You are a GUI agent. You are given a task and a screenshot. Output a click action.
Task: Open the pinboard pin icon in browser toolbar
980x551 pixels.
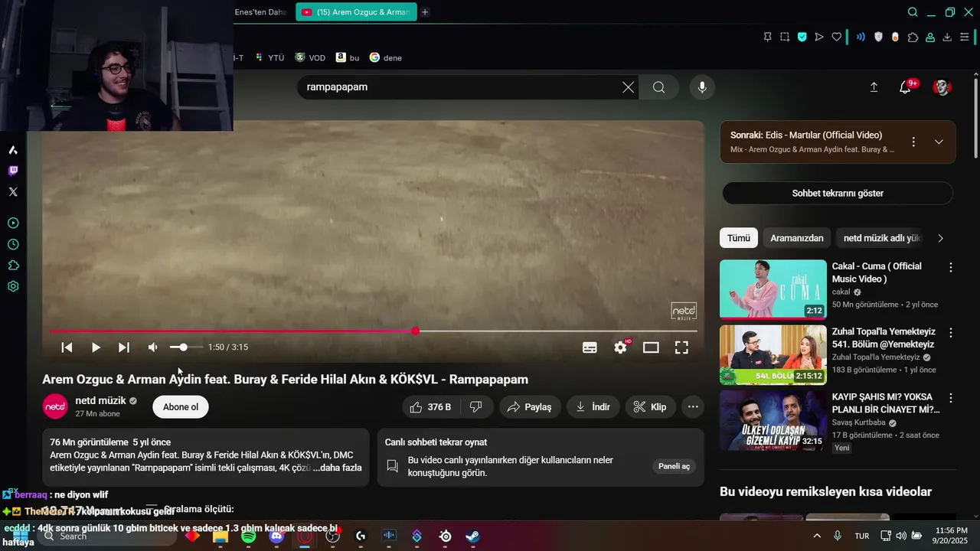click(x=767, y=37)
